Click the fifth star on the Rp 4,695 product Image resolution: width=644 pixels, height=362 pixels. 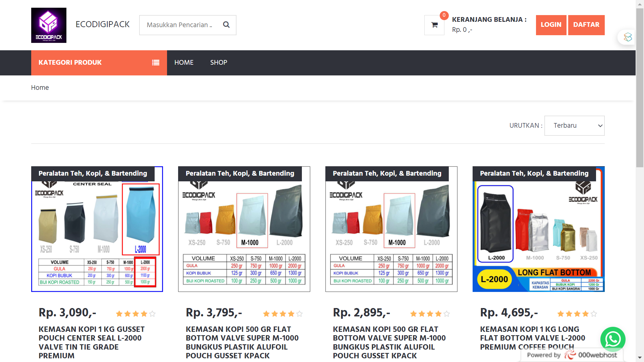pos(594,314)
